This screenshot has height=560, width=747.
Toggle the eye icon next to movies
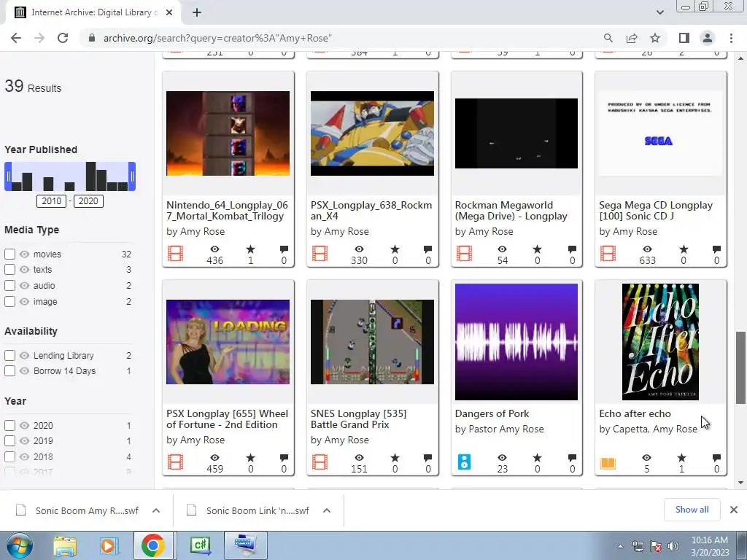click(x=24, y=254)
